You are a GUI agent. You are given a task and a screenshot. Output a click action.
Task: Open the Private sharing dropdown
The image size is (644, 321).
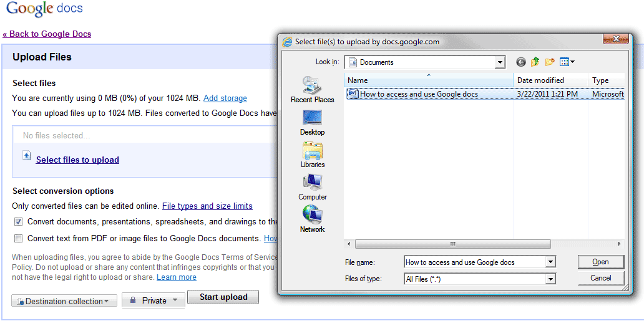154,301
